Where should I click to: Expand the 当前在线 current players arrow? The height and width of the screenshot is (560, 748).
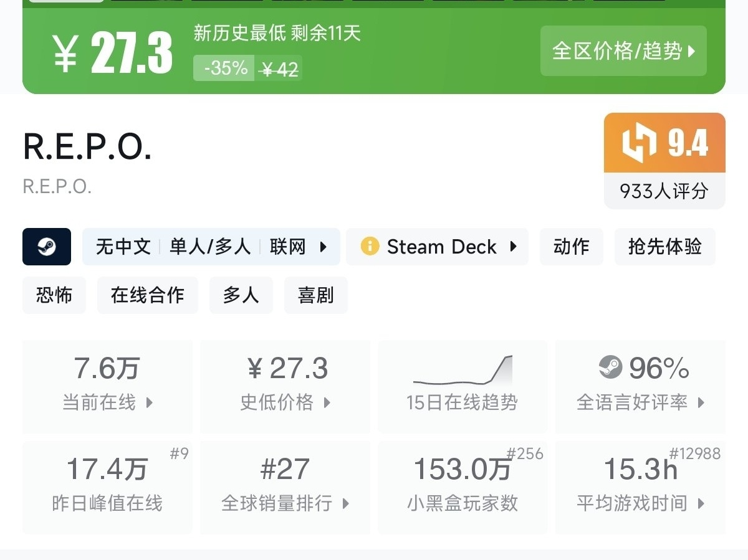[150, 402]
